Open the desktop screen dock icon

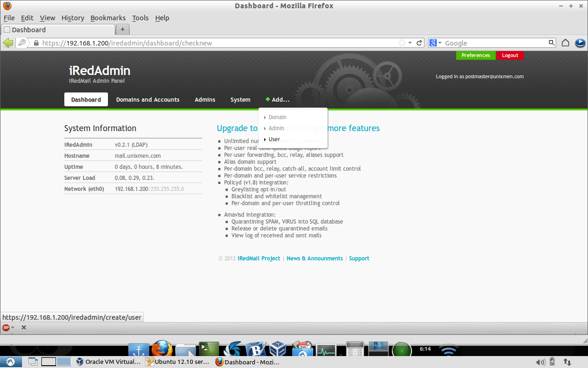(379, 350)
